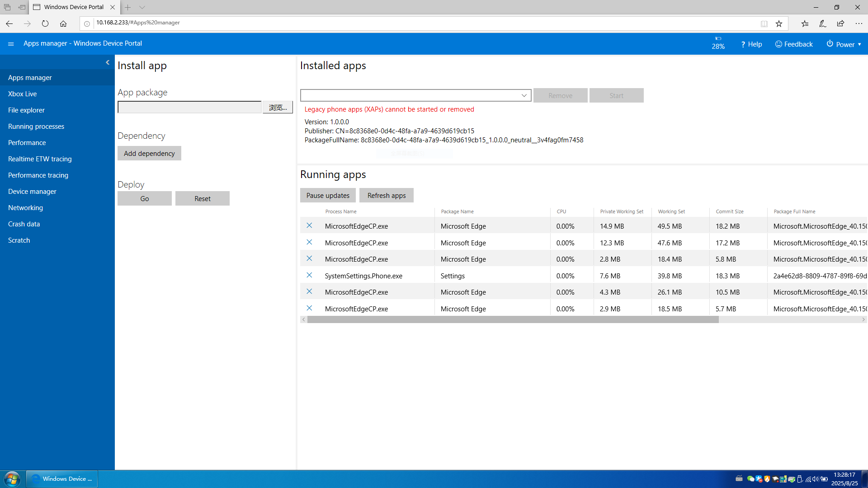
Task: Pause updates of running apps
Action: pos(328,195)
